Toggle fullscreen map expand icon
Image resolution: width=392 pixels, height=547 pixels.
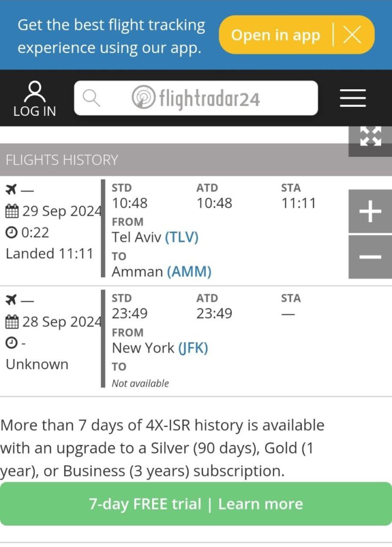(371, 136)
